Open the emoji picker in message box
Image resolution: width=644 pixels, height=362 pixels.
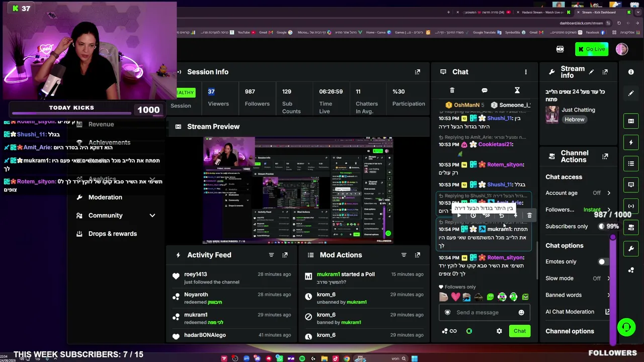521,313
